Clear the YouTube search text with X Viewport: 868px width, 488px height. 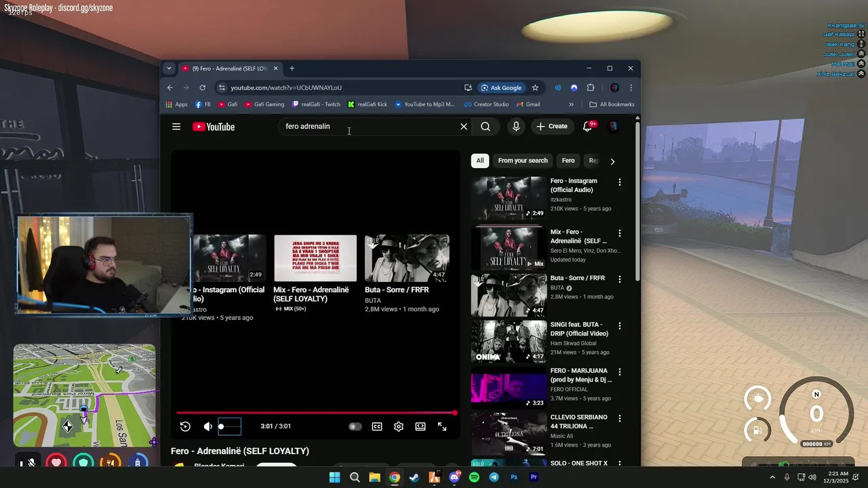point(464,127)
